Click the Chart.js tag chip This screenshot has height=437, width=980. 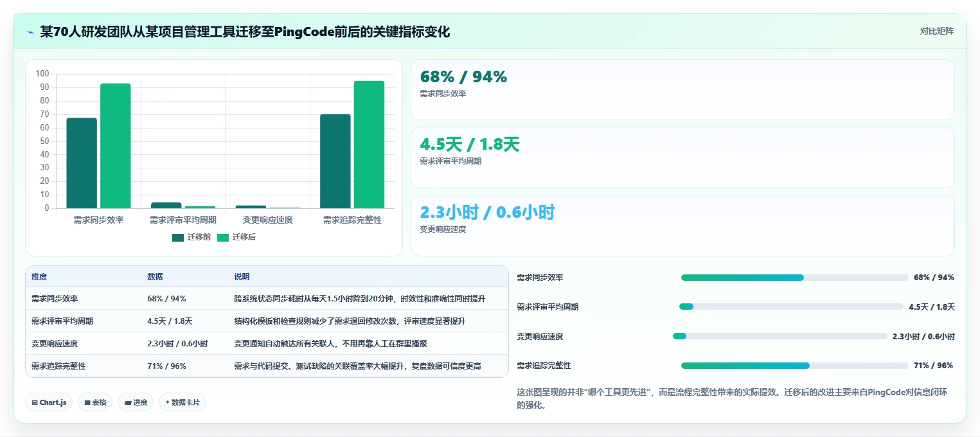tap(49, 402)
